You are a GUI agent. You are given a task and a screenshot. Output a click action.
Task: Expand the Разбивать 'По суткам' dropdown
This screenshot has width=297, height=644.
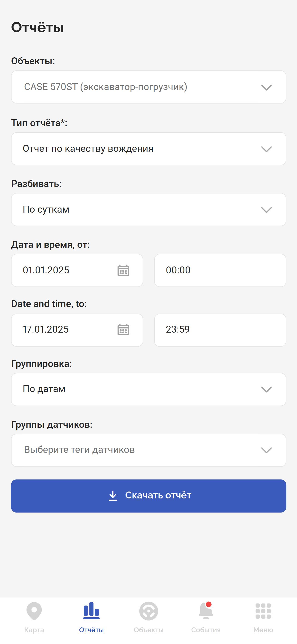point(148,210)
